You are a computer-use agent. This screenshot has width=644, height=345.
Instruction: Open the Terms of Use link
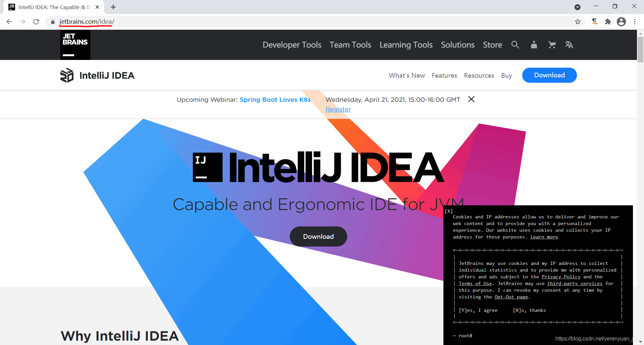click(x=475, y=283)
